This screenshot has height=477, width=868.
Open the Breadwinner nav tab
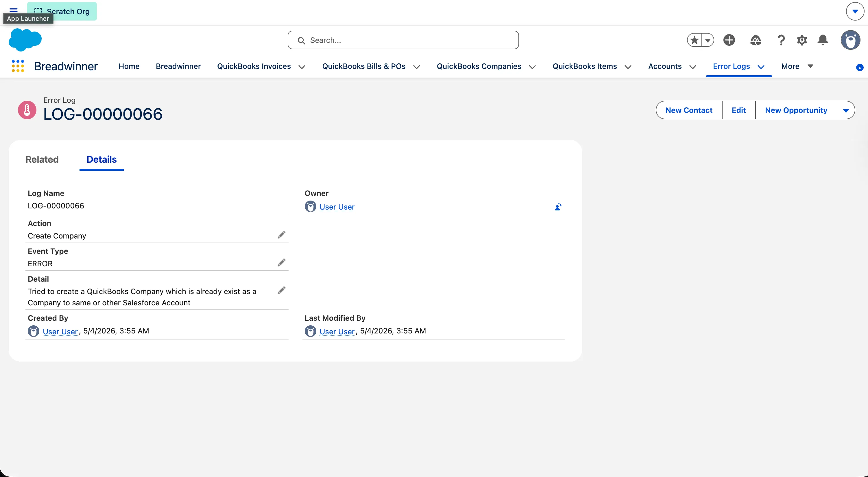(178, 67)
